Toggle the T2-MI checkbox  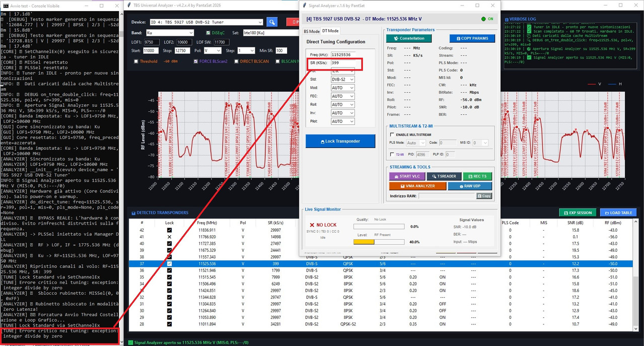(x=393, y=155)
